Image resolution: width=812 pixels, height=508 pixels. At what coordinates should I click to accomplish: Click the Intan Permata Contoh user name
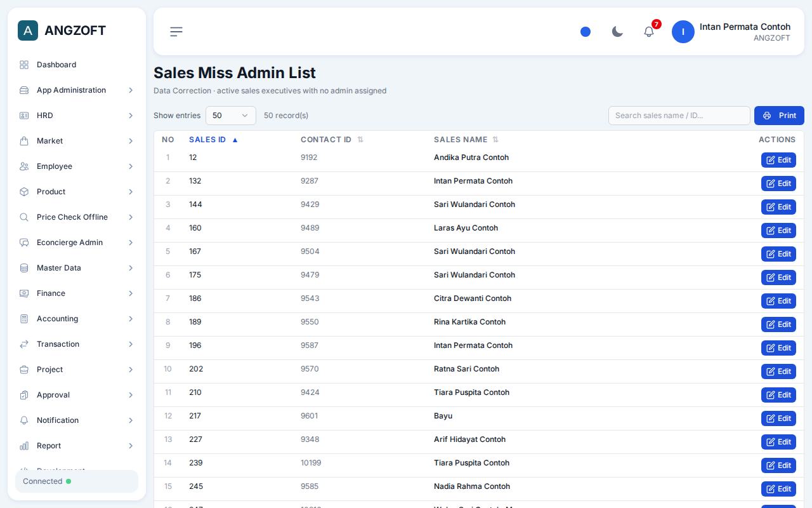tap(745, 27)
